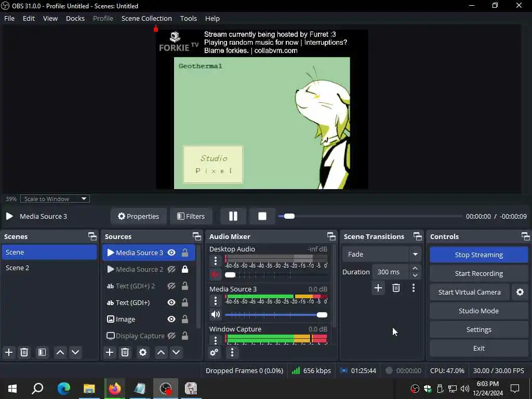Viewport: 532px width, 399px height.
Task: Add a new scene with plus icon
Action: (9, 352)
